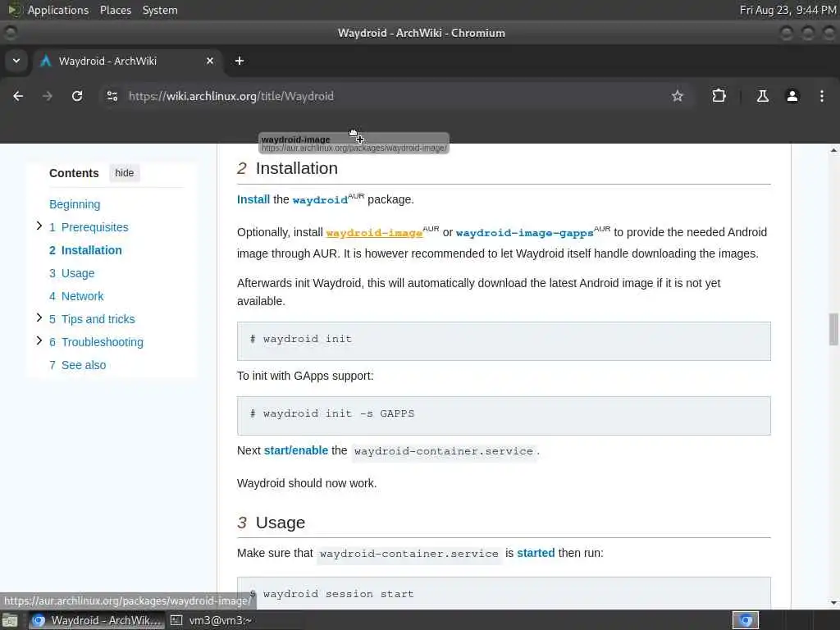Close the Waydroid - ArchWiki tab
The width and height of the screenshot is (840, 630).
coord(210,61)
